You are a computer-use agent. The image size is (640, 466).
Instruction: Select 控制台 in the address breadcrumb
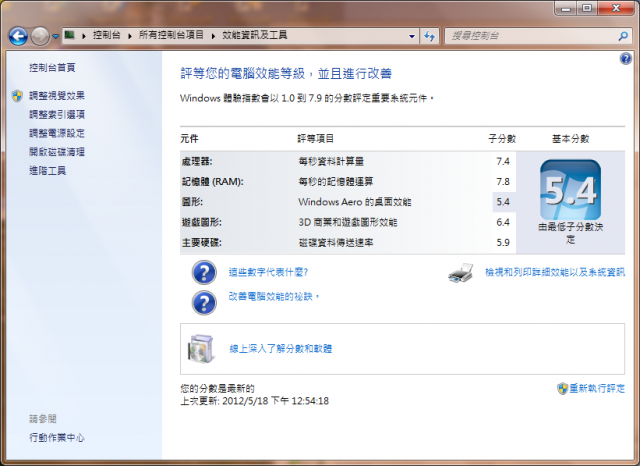tap(107, 35)
